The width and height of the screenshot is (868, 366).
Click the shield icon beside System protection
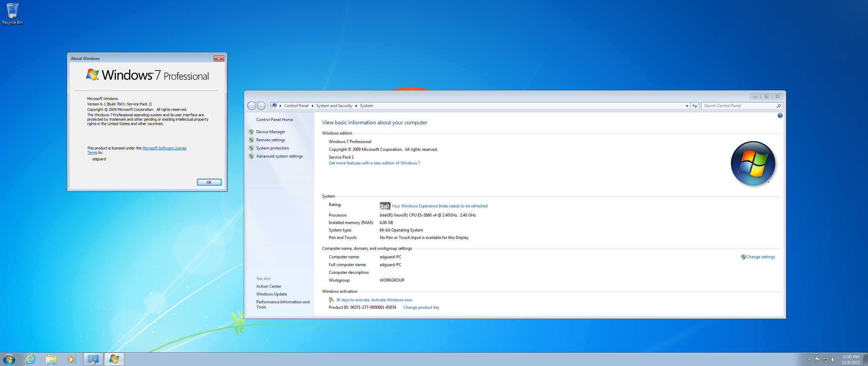(251, 148)
